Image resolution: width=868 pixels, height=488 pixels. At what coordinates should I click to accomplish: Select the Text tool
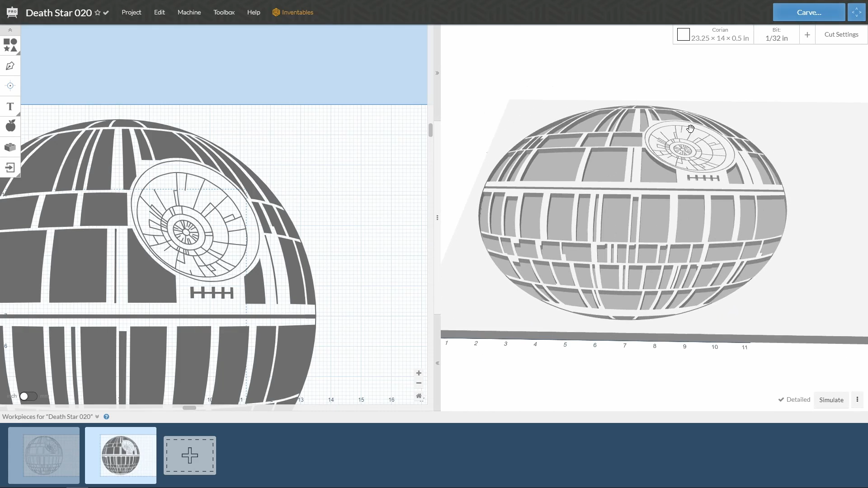coord(10,107)
